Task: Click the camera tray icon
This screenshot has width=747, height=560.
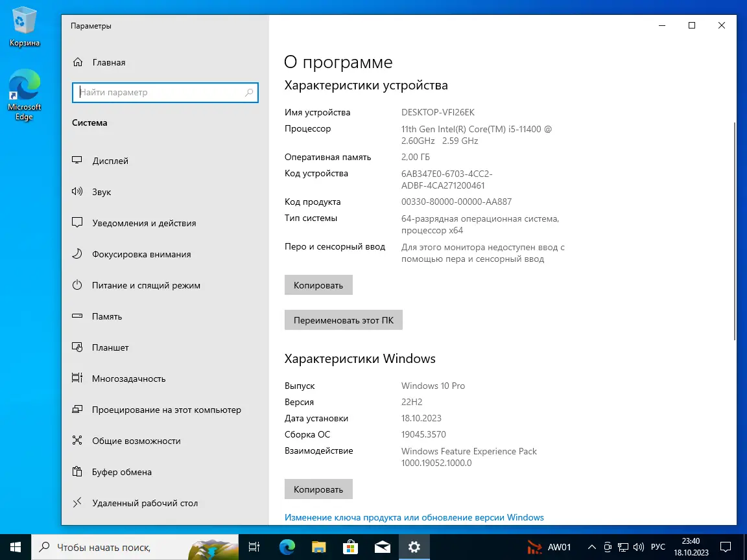Action: (x=608, y=547)
